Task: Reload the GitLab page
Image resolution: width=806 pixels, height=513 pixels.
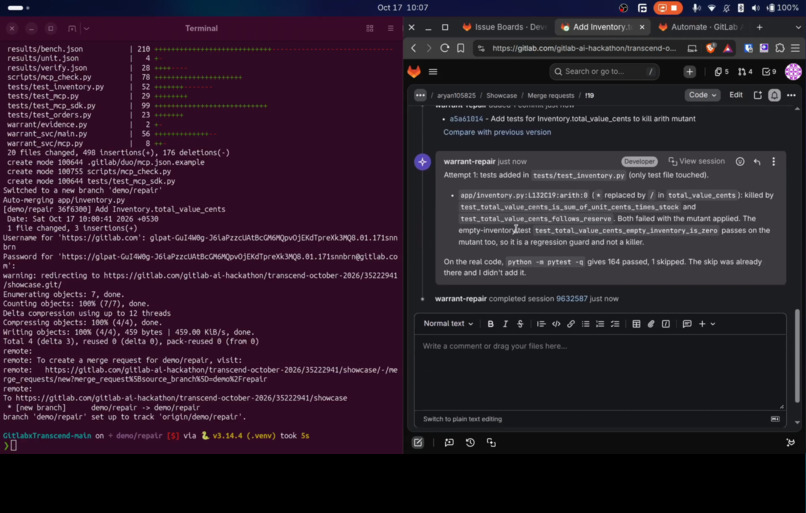Action: (x=445, y=48)
